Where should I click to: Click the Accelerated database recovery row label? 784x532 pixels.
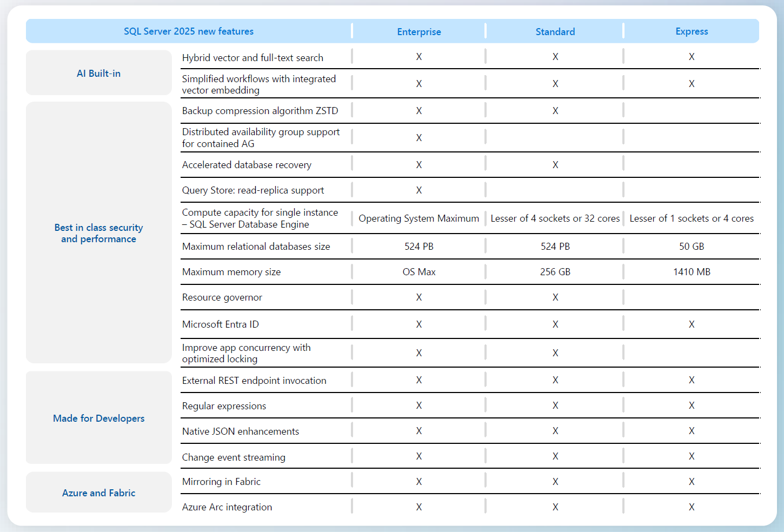247,165
